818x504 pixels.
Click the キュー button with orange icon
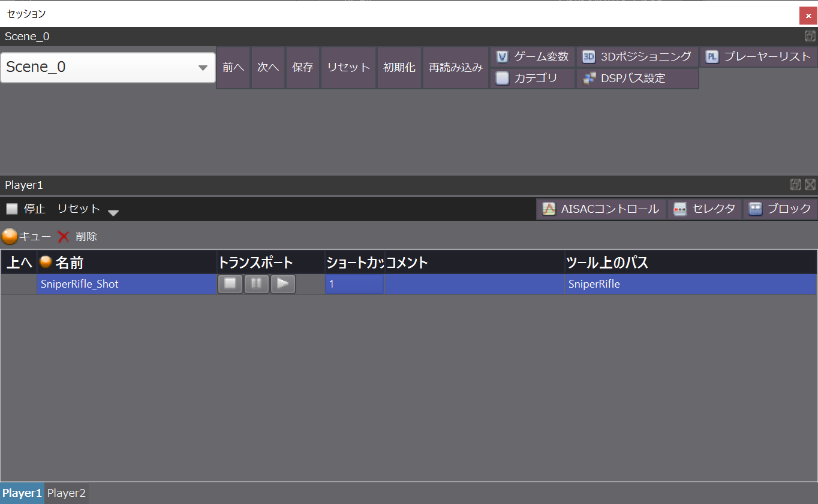[26, 237]
